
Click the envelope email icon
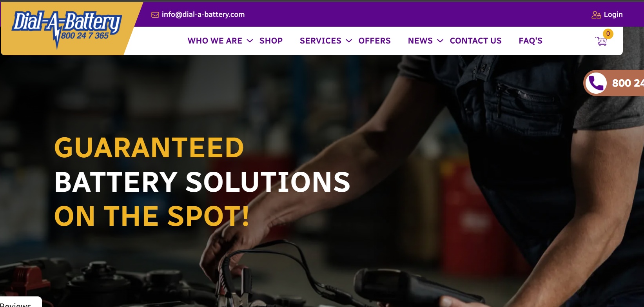[x=155, y=15]
